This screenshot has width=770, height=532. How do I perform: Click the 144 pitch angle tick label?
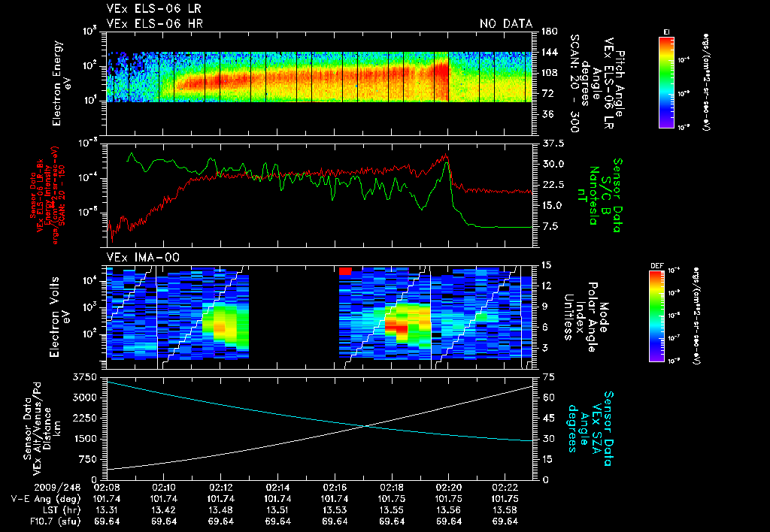549,52
